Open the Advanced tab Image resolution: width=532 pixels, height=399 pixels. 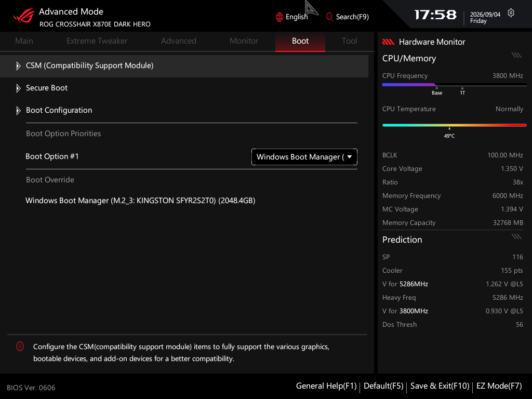tap(179, 41)
